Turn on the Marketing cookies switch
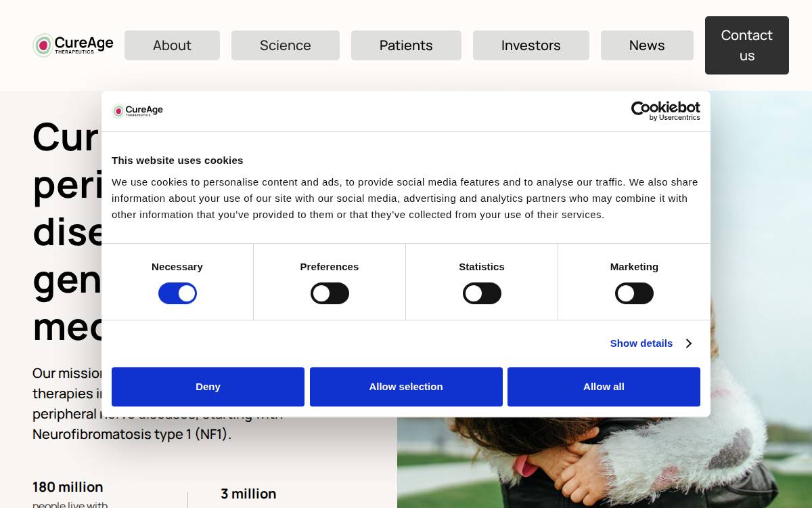This screenshot has width=812, height=508. coord(634,293)
